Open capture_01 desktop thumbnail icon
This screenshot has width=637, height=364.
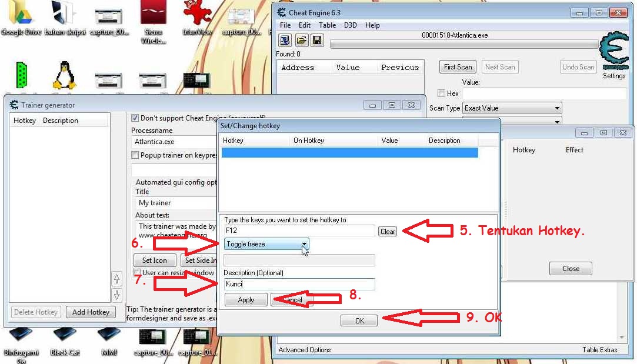(197, 342)
